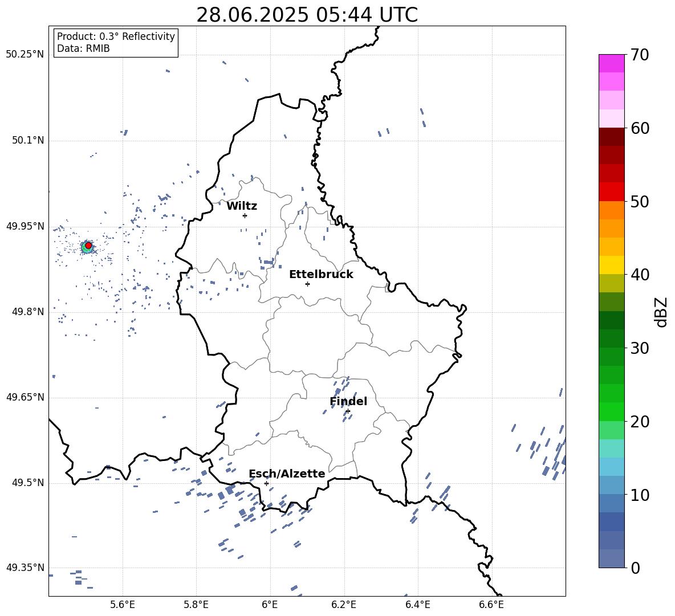Click the 70 value on the colorbar
Image resolution: width=675 pixels, height=616 pixels.
point(640,55)
